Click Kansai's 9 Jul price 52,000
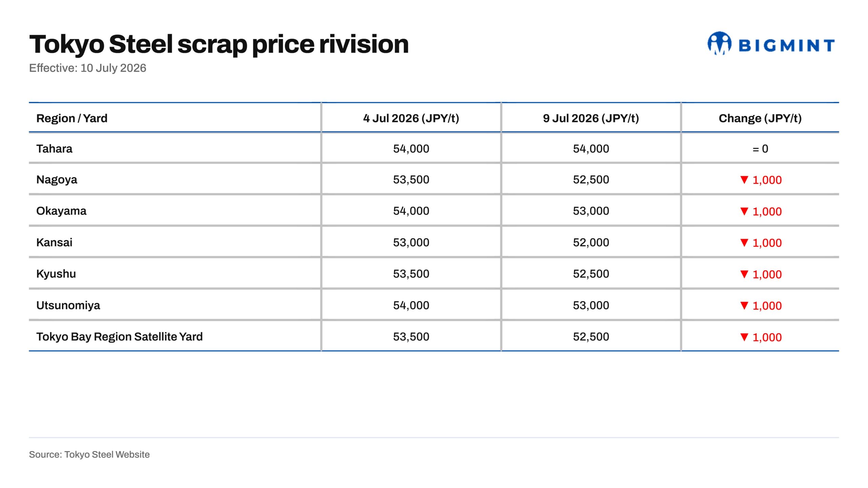Image resolution: width=868 pixels, height=488 pixels. (x=591, y=242)
